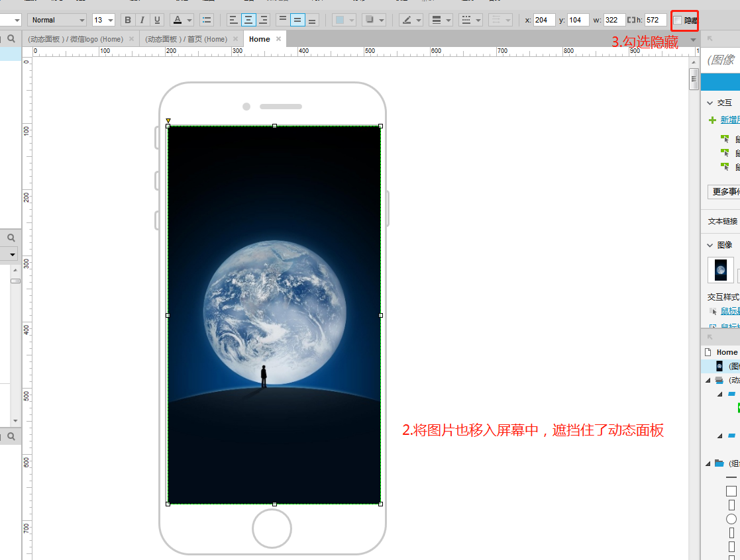Click the font color A icon
The width and height of the screenshot is (740, 560).
tap(178, 20)
